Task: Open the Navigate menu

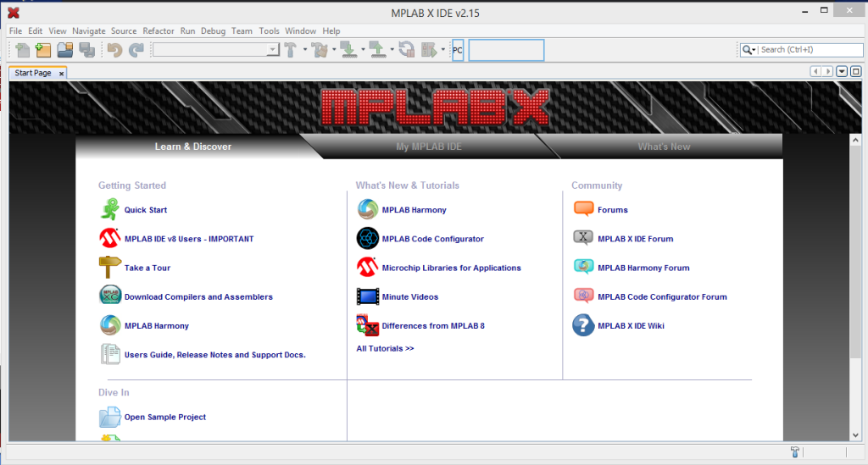Action: 88,31
